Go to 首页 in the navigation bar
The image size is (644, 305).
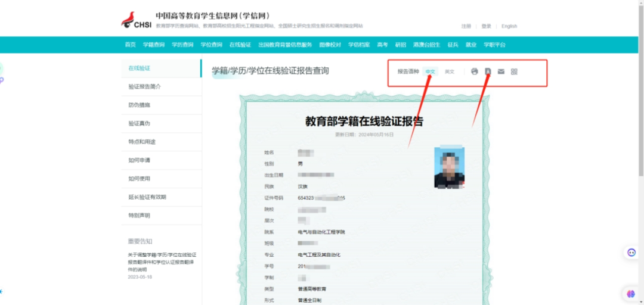[x=130, y=45]
